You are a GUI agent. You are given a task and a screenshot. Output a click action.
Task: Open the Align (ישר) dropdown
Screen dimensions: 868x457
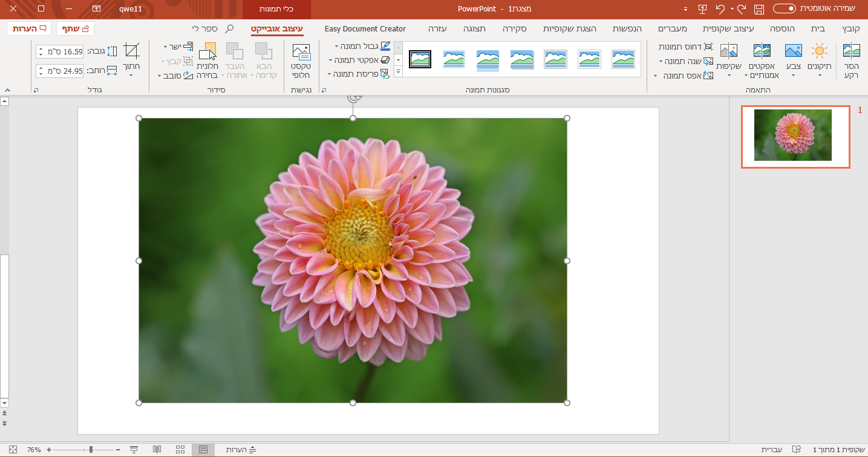[x=178, y=47]
